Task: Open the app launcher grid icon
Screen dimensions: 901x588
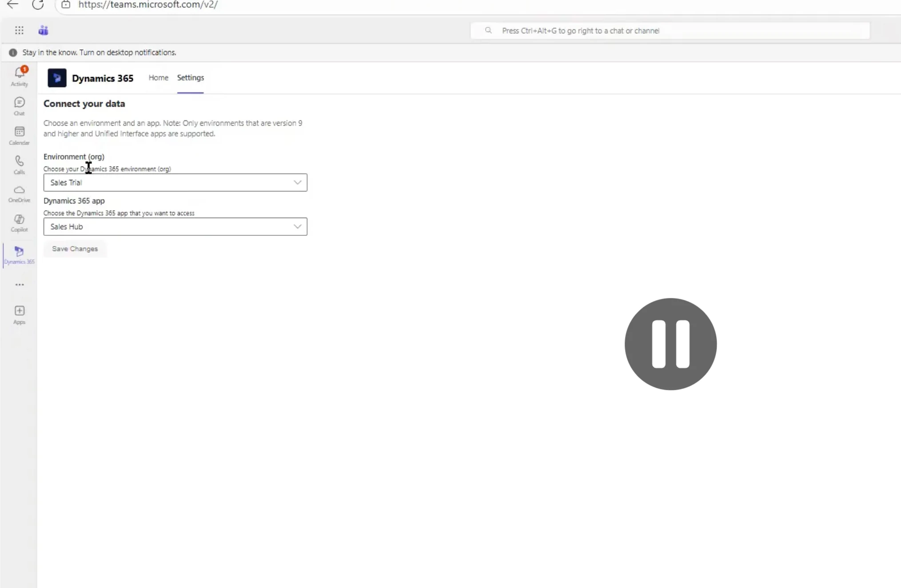Action: click(x=19, y=30)
